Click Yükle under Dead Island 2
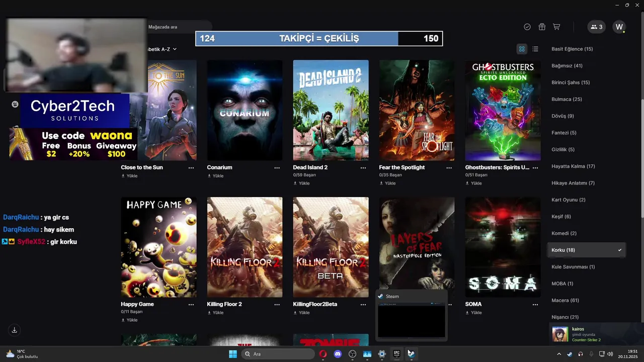Screen dimensions: 644x362 (301, 184)
